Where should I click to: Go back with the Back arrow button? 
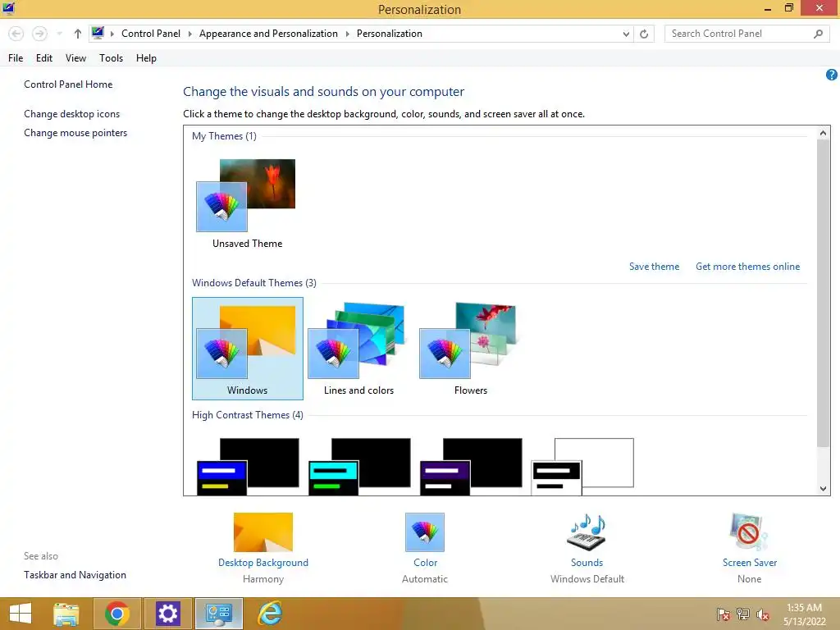(x=16, y=34)
